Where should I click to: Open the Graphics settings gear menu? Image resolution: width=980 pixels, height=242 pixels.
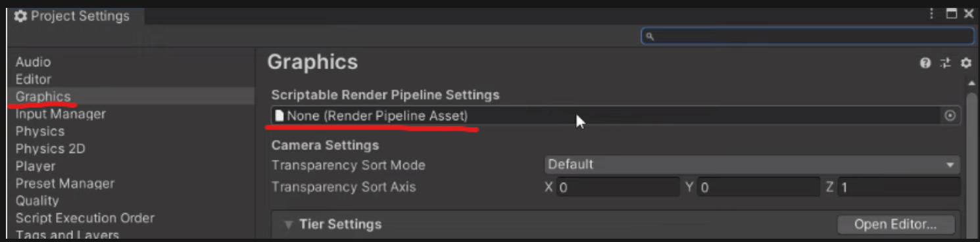[x=966, y=63]
